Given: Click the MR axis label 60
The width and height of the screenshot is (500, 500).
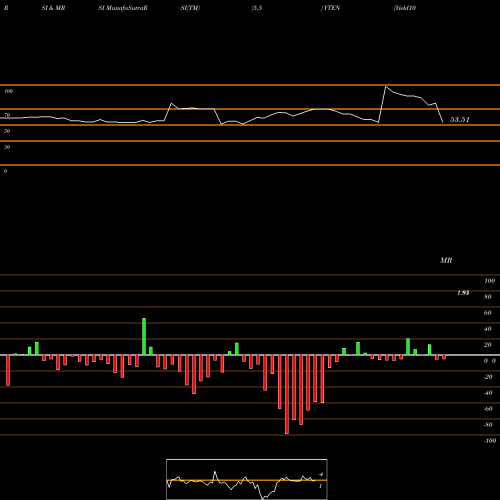Looking at the screenshot, I should (x=487, y=313).
